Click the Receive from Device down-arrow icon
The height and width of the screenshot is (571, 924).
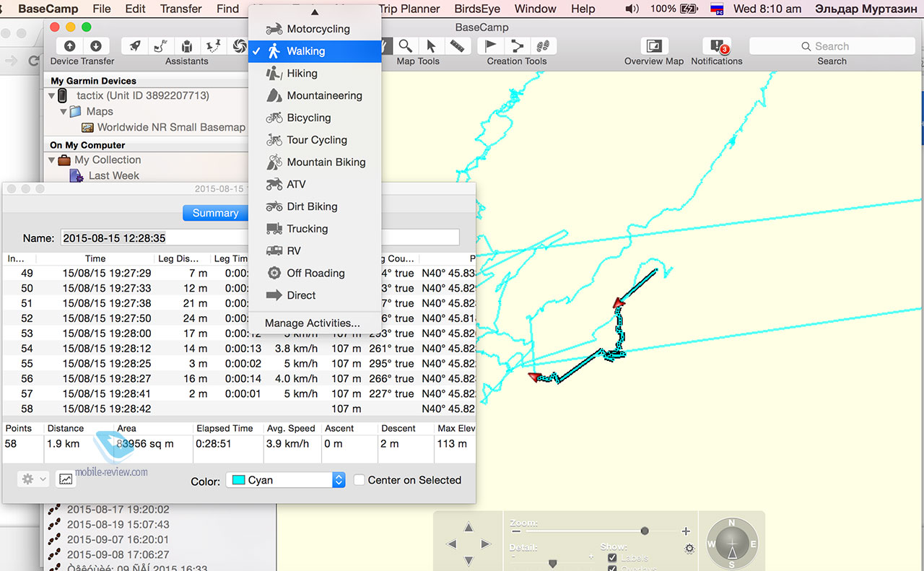[95, 45]
